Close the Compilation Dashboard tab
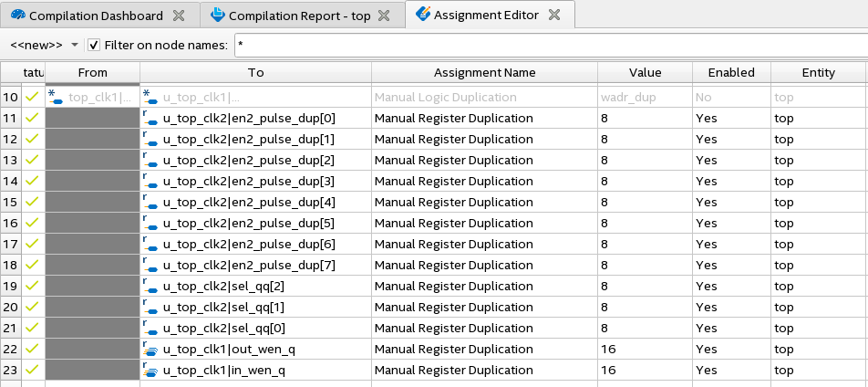The height and width of the screenshot is (387, 868). (x=179, y=16)
